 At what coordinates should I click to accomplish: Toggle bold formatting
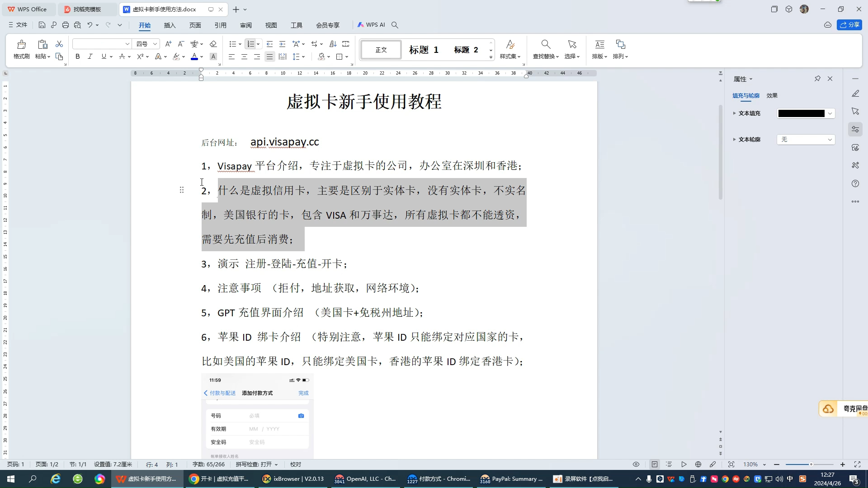(x=78, y=56)
